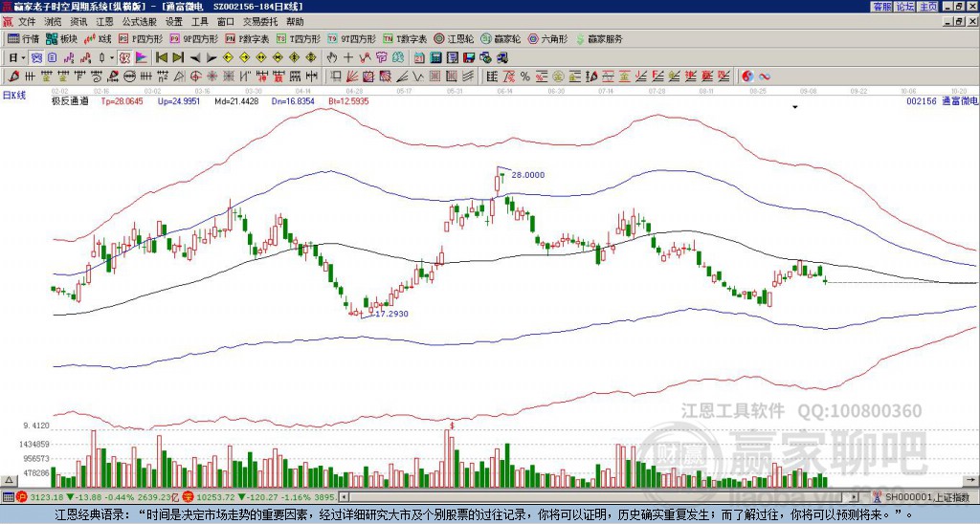The height and width of the screenshot is (524, 980).
Task: Open the calculator icon
Action: pyautogui.click(x=435, y=58)
